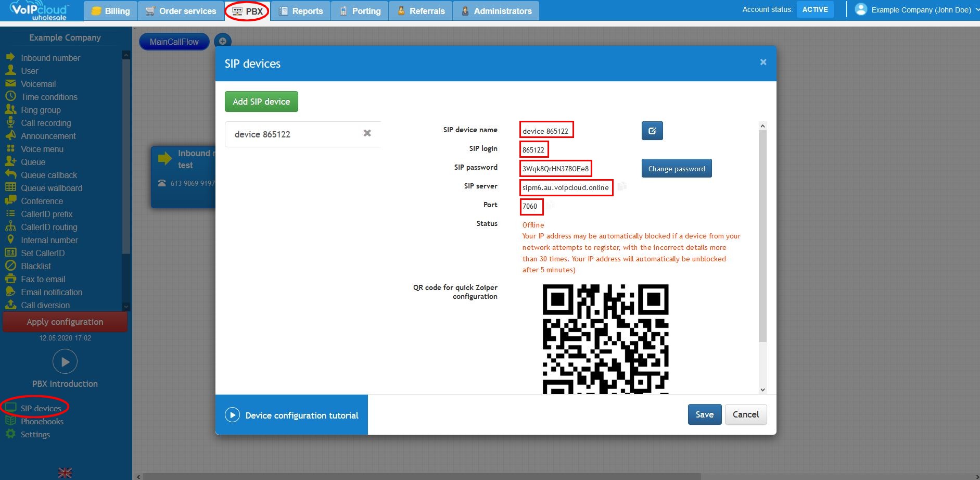Viewport: 980px width, 480px height.
Task: Expand the Example Company account menu
Action: pyautogui.click(x=919, y=9)
